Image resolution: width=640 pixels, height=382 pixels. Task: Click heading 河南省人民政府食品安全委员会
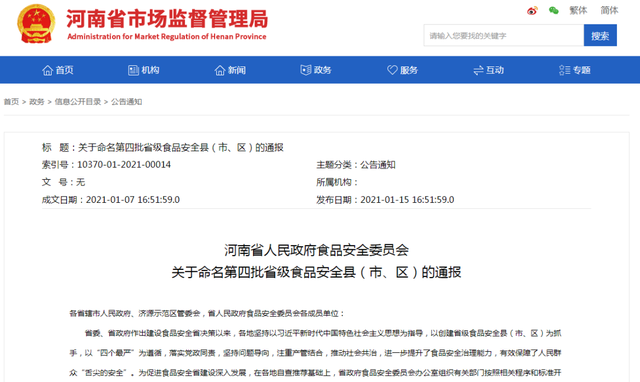[x=316, y=250]
